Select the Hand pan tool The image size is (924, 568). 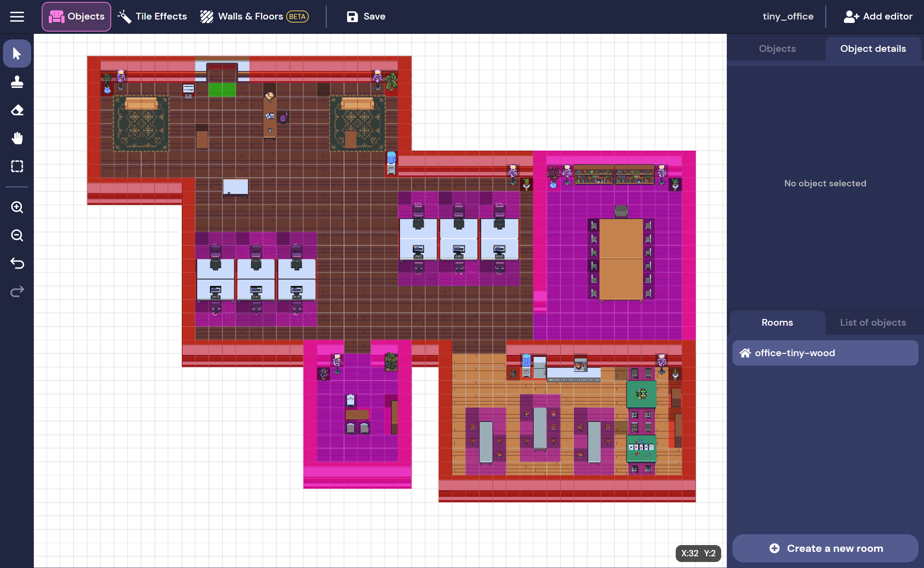[x=17, y=138]
